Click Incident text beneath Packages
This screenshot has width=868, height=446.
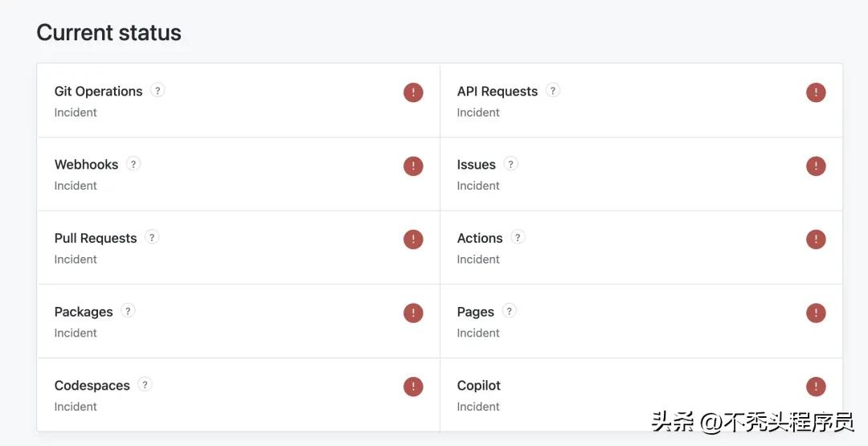click(76, 333)
